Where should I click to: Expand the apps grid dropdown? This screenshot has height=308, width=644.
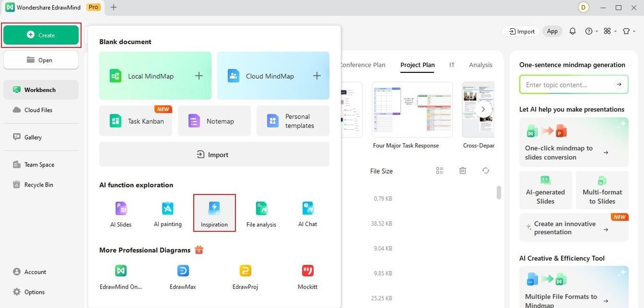(x=610, y=31)
